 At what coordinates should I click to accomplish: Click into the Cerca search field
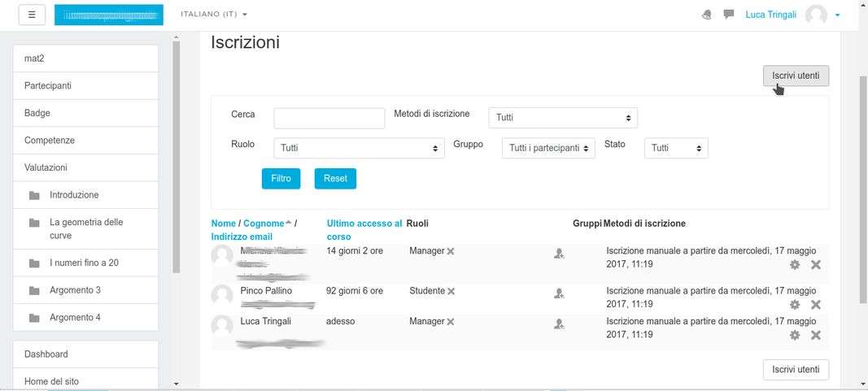(x=329, y=118)
